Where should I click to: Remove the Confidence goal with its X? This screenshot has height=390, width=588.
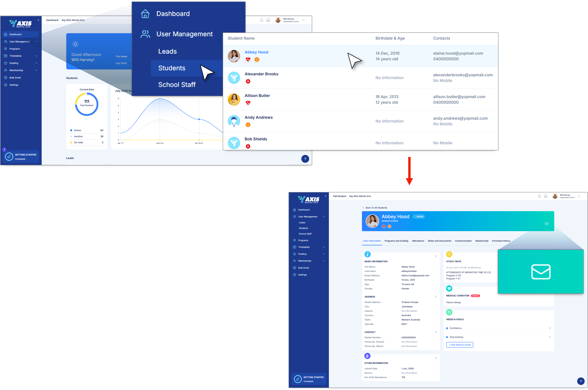[x=550, y=328]
